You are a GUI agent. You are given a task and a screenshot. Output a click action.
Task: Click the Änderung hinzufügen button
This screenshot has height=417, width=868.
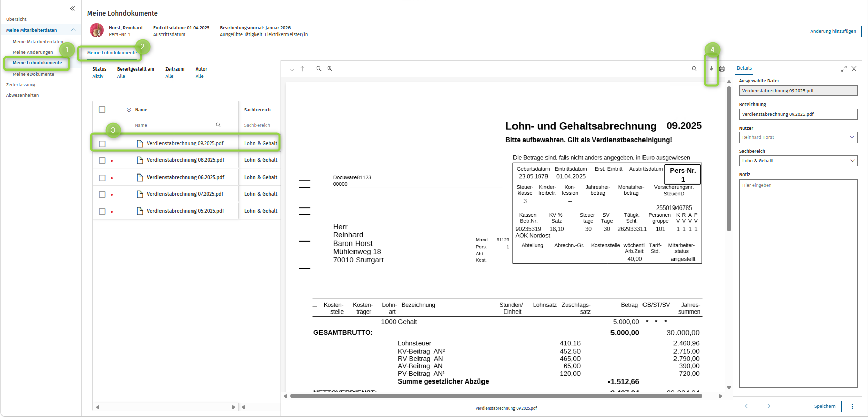pos(833,31)
